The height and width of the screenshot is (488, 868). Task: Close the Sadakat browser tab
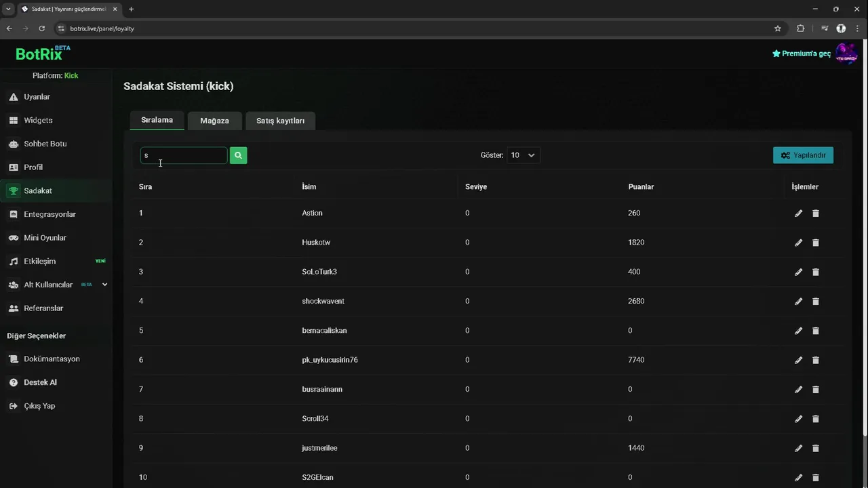(115, 9)
